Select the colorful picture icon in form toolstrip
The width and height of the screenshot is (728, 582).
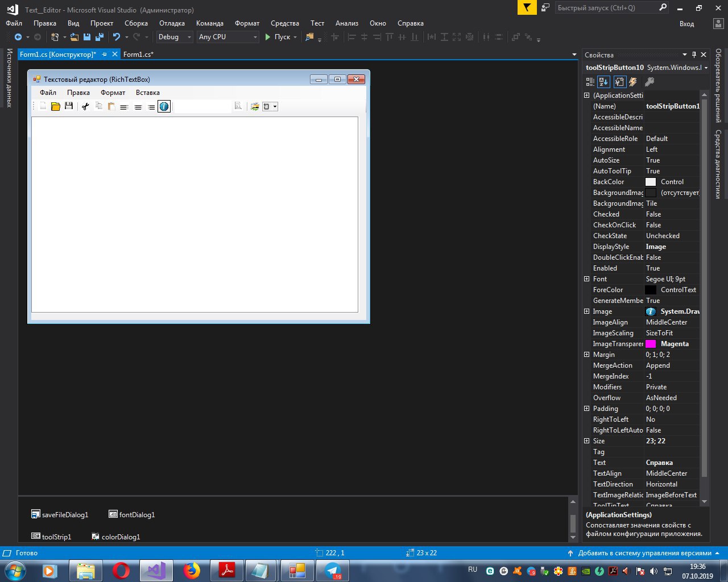pos(255,106)
